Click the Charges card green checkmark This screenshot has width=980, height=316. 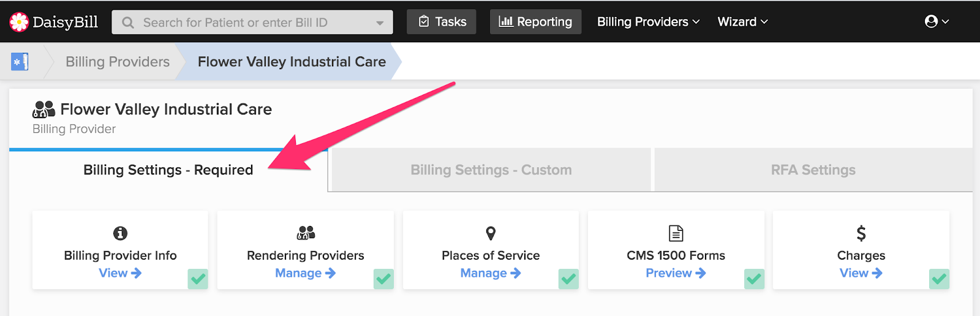[x=939, y=279]
